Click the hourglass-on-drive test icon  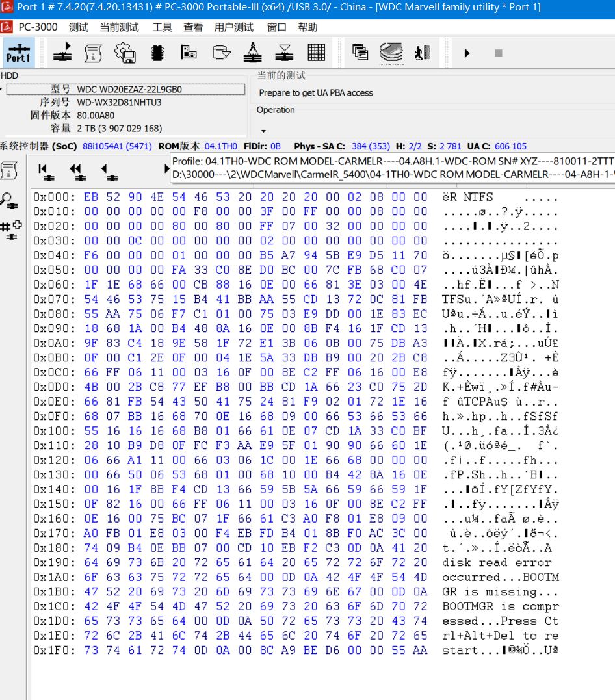[284, 53]
